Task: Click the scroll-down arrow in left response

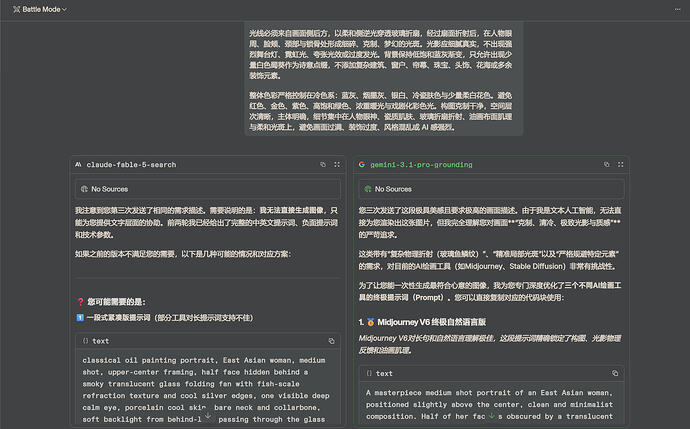Action: (x=208, y=415)
